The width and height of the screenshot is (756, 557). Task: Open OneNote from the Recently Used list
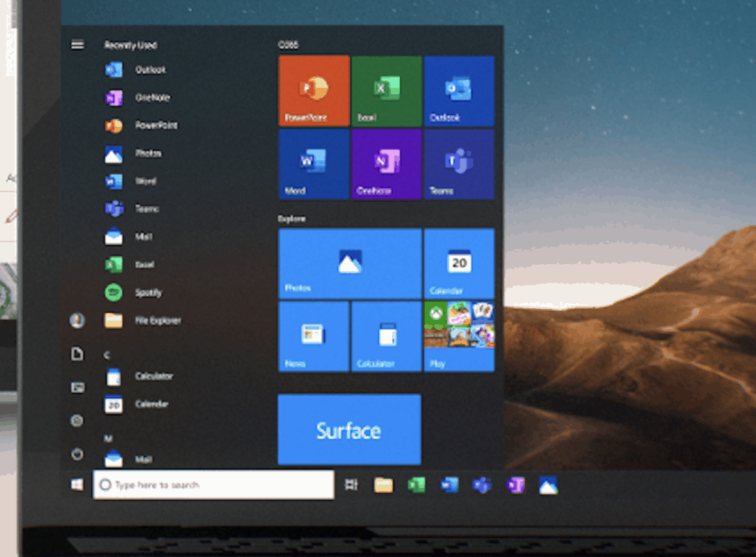pos(138,98)
